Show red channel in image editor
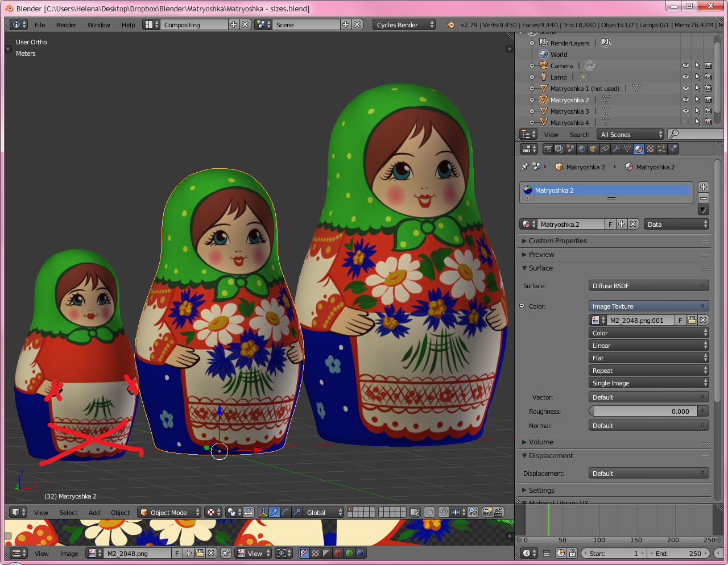This screenshot has height=565, width=728. pos(338,553)
